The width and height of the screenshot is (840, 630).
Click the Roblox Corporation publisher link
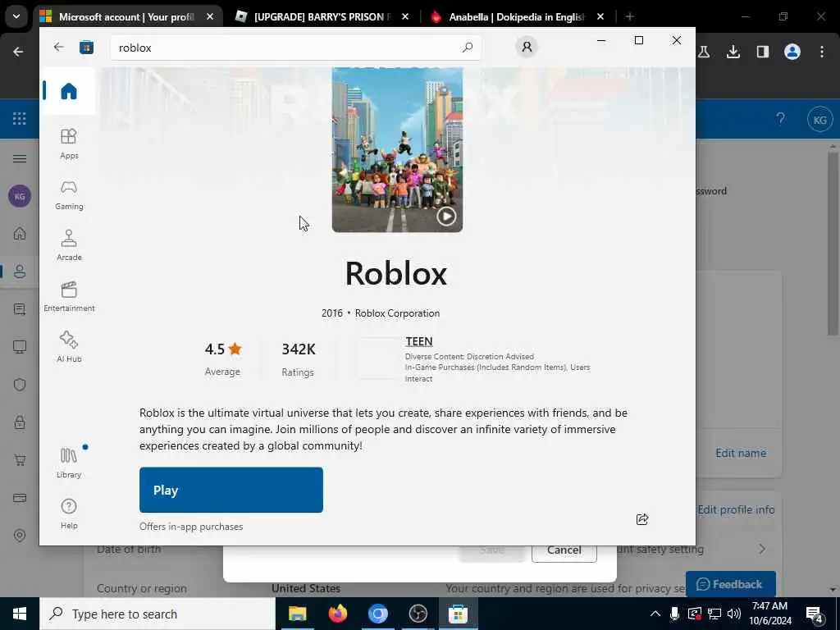[x=397, y=313]
